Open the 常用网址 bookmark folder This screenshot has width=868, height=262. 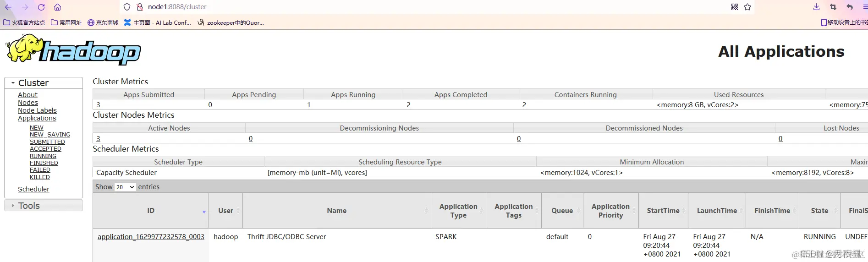pyautogui.click(x=66, y=22)
